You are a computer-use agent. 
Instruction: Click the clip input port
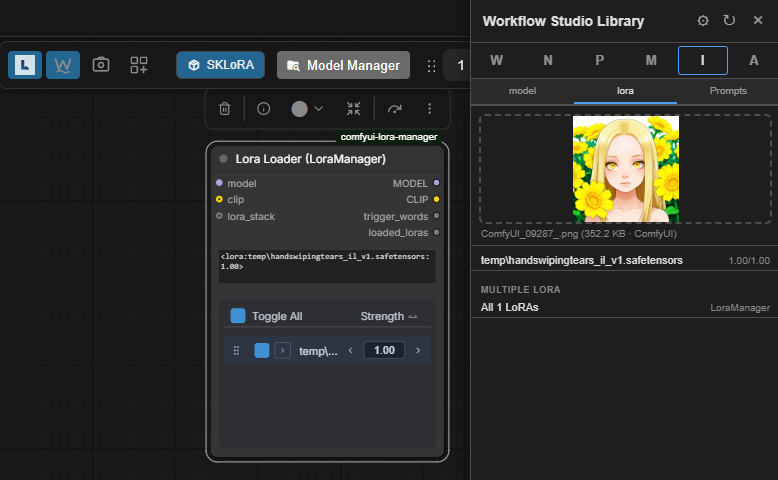(219, 199)
